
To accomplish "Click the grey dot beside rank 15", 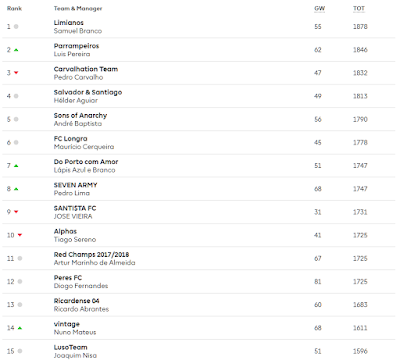I will (x=20, y=351).
